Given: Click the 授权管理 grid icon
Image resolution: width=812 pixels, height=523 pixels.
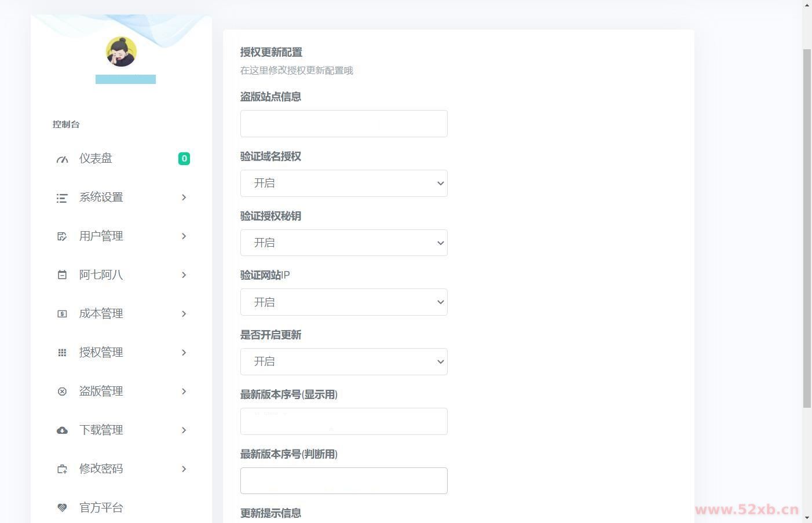Looking at the screenshot, I should point(62,353).
